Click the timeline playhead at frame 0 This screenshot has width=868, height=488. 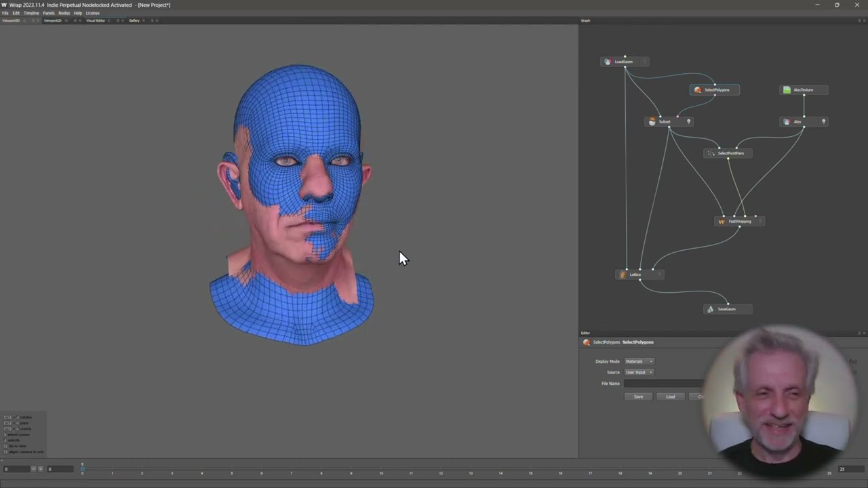coord(83,468)
